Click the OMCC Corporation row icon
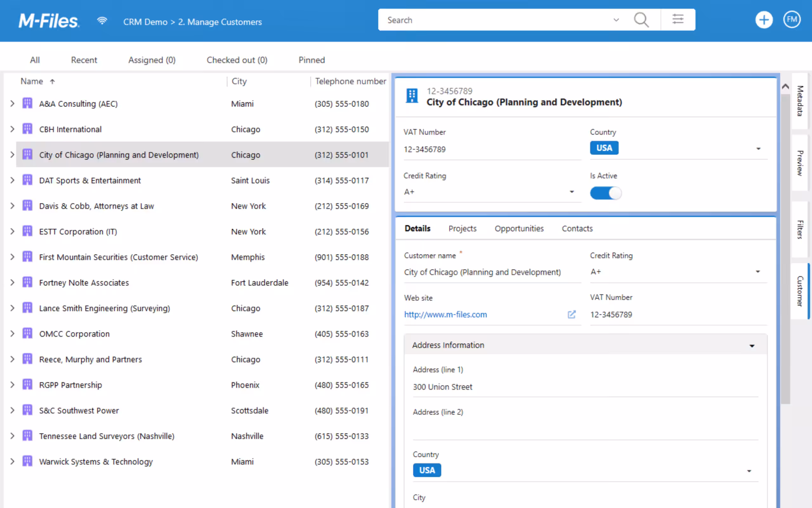The width and height of the screenshot is (812, 508). [28, 333]
